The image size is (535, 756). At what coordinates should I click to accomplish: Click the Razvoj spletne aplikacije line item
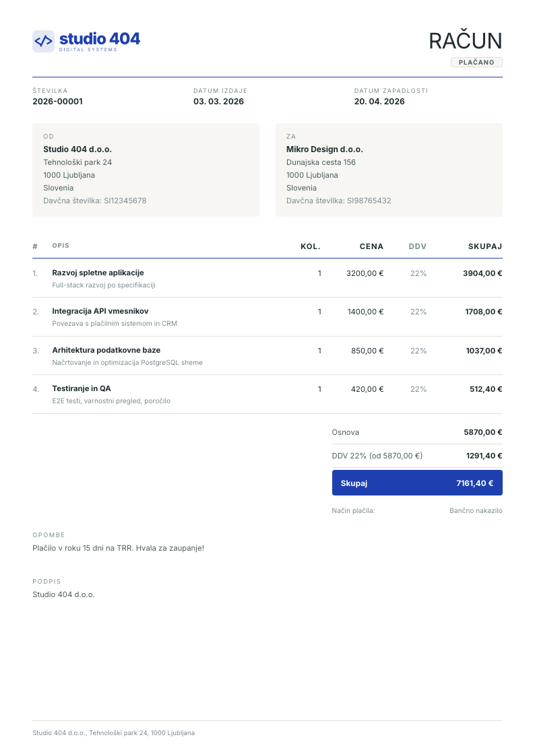click(267, 278)
